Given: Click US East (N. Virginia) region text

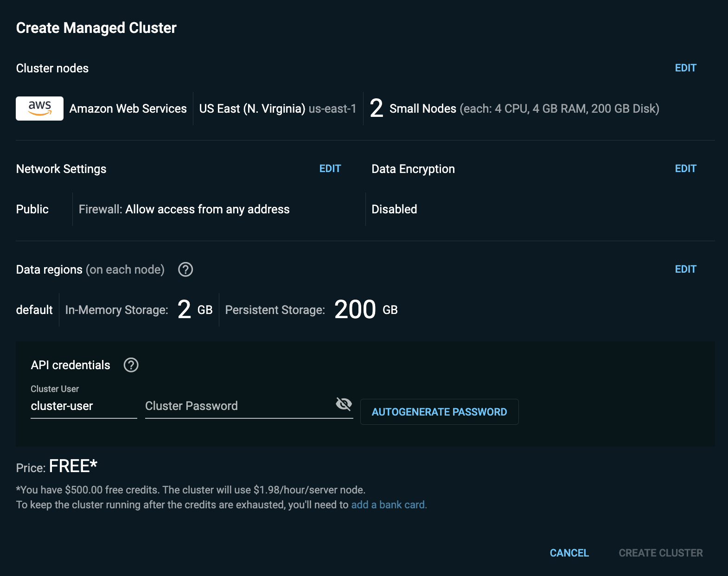Looking at the screenshot, I should pyautogui.click(x=252, y=109).
